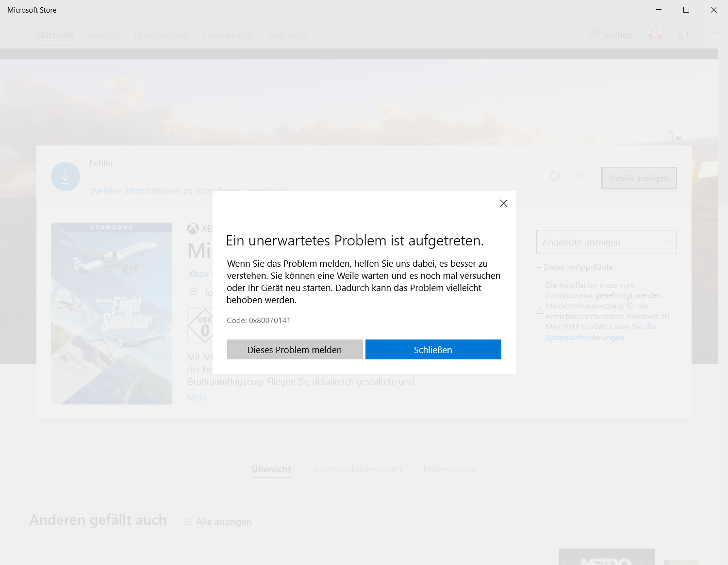The width and height of the screenshot is (728, 565).
Task: Click the Flight Simulator cover thumbnail
Action: point(112,313)
